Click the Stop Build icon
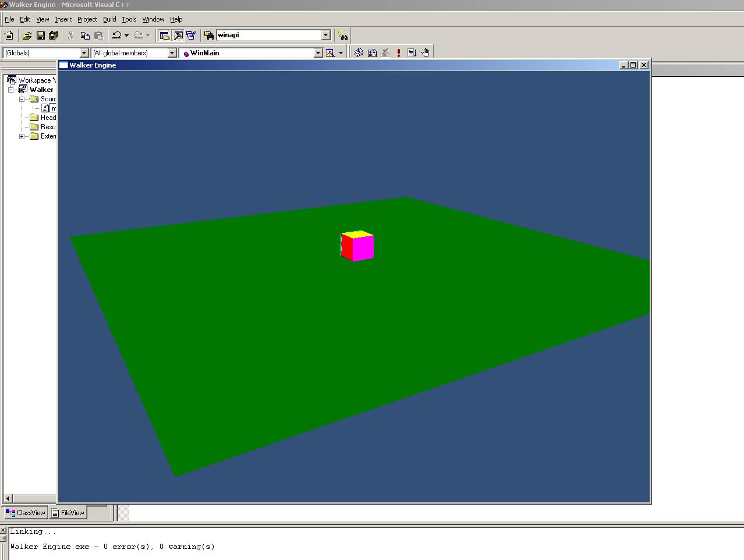This screenshot has height=560, width=744. 385,53
